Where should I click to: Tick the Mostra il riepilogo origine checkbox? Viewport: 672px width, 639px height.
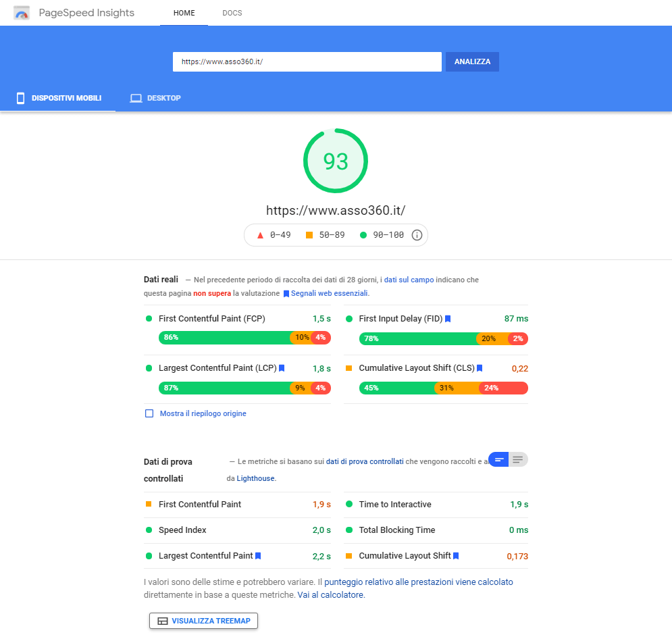[149, 413]
